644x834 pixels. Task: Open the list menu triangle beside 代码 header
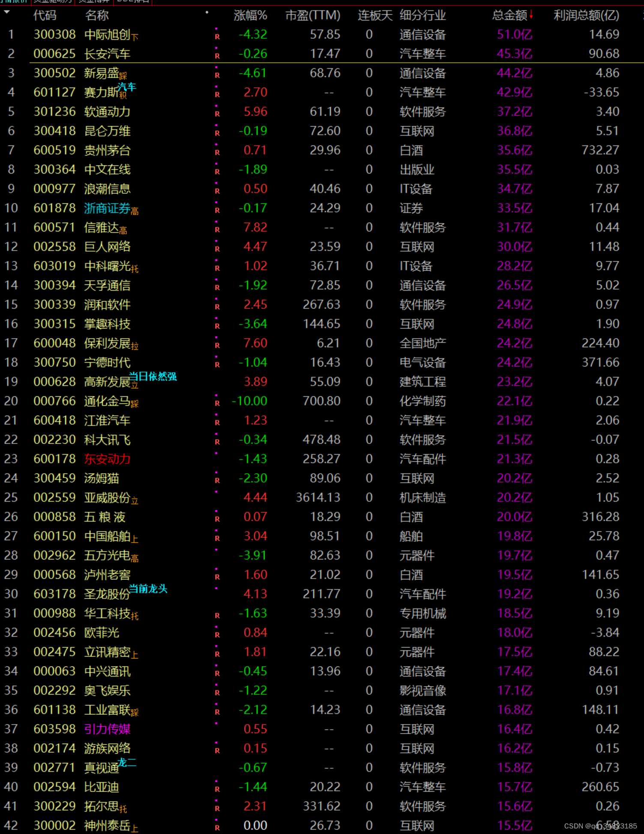point(7,12)
